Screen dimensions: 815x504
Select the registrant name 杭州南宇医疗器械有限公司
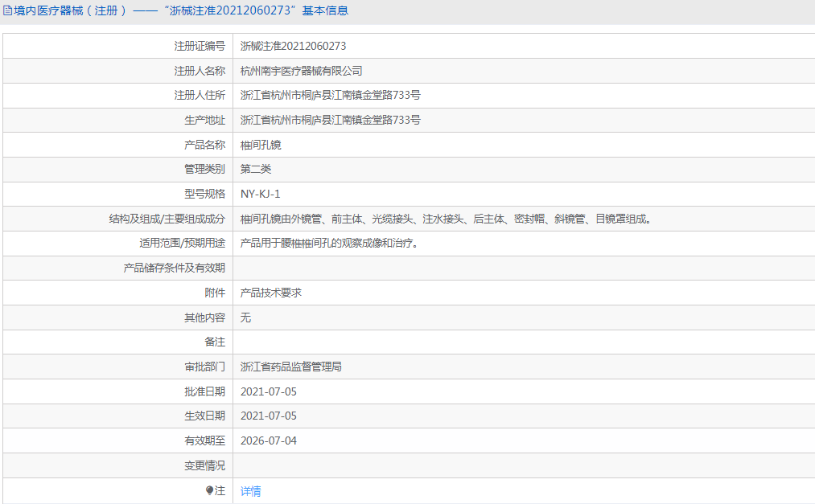[302, 71]
